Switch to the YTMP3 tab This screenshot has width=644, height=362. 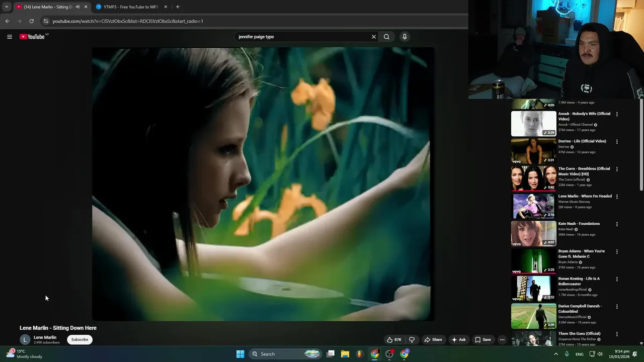(x=131, y=7)
